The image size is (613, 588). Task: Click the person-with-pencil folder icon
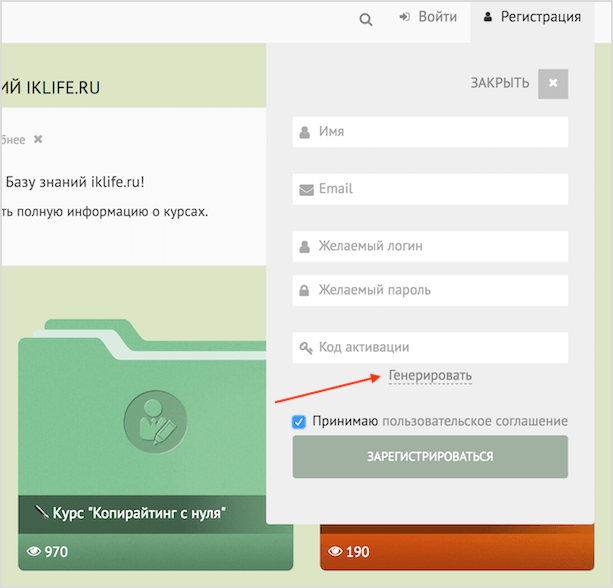[155, 422]
